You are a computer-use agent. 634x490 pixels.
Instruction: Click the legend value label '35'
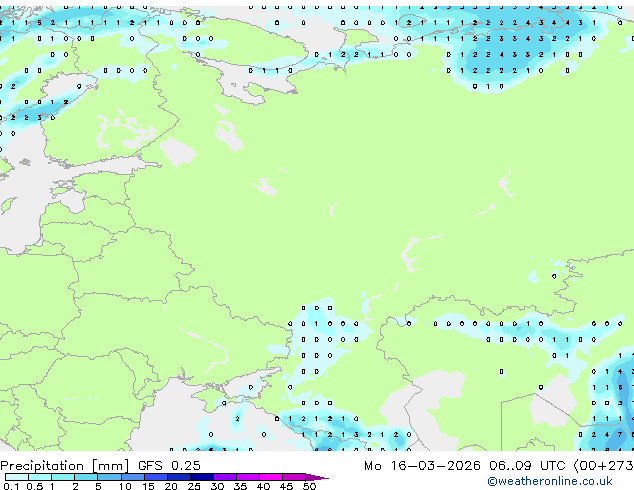pyautogui.click(x=240, y=486)
